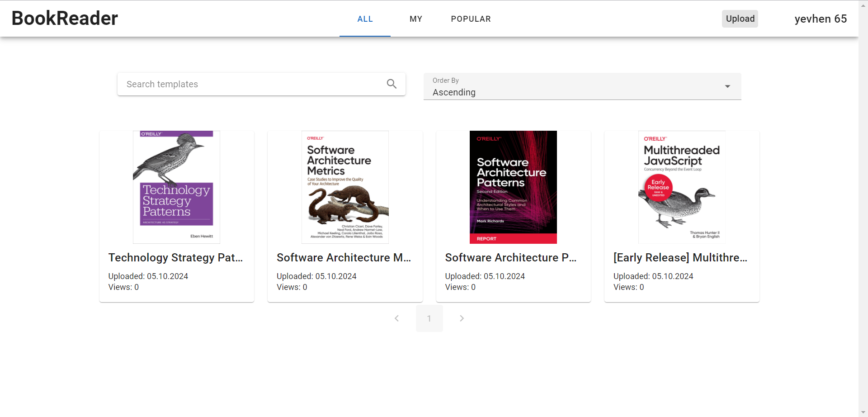Click upload date of Technology Strategy Patterns
Screen dimensions: 868x417
coord(148,276)
